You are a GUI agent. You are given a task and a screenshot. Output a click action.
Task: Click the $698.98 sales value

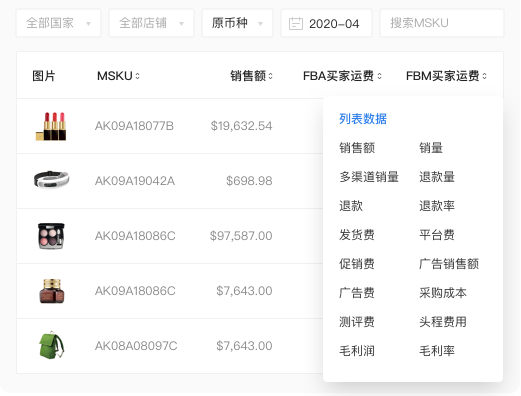(249, 181)
